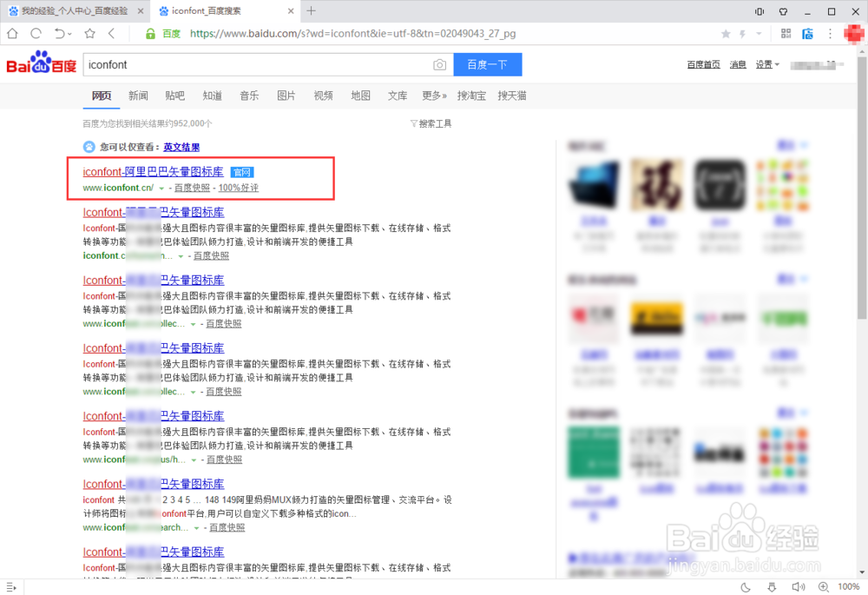Open 百度快照 of first result

point(192,188)
